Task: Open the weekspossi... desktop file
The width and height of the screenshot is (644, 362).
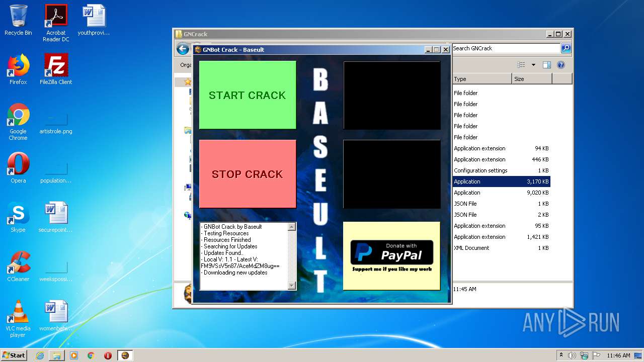Action: [x=56, y=270]
